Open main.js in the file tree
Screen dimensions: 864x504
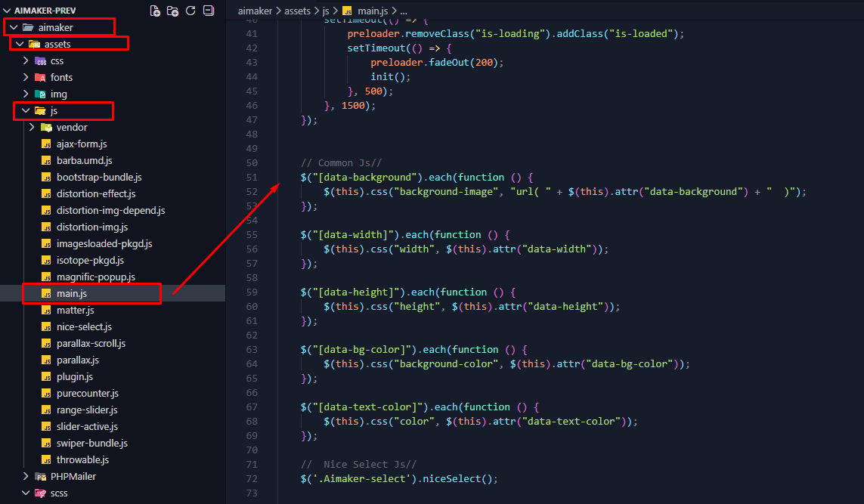click(72, 294)
